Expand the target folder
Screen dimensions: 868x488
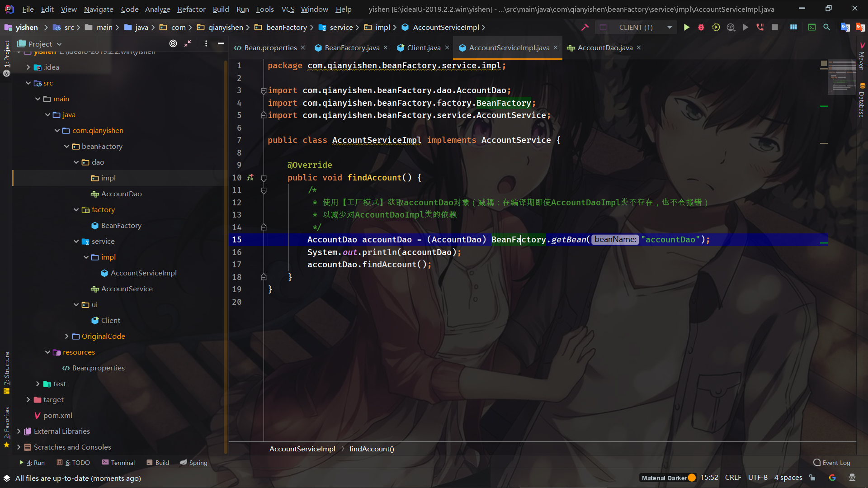[28, 399]
